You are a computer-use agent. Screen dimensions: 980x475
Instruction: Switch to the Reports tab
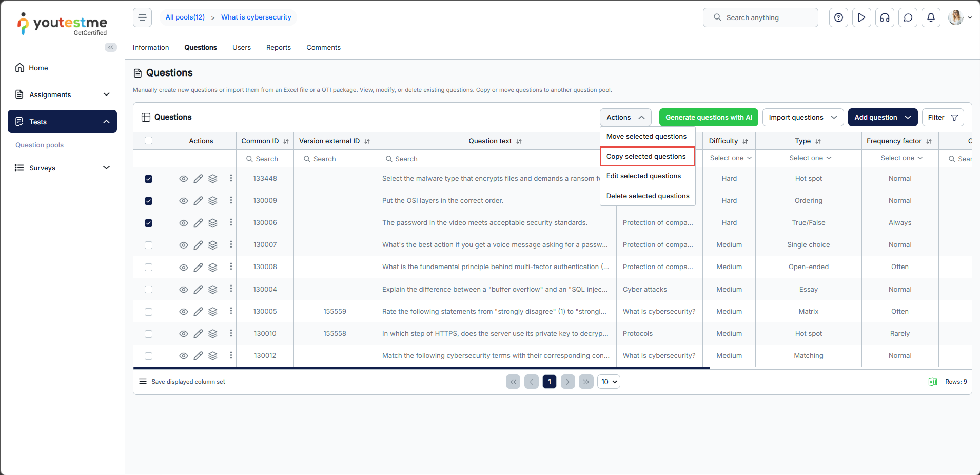[x=278, y=47]
